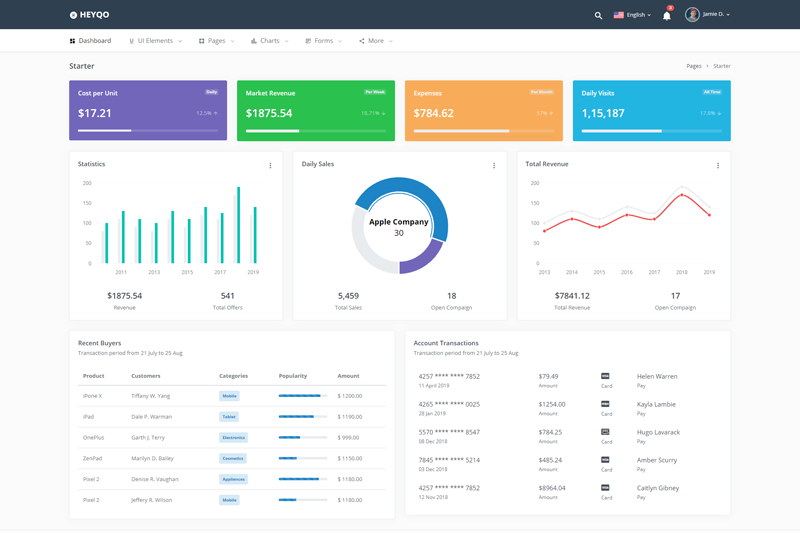Image resolution: width=800 pixels, height=533 pixels.
Task: Click the HEYQO logo
Action: coord(90,15)
